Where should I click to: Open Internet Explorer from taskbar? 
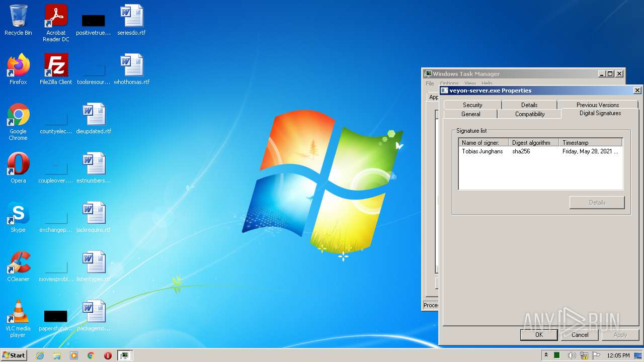(40, 355)
